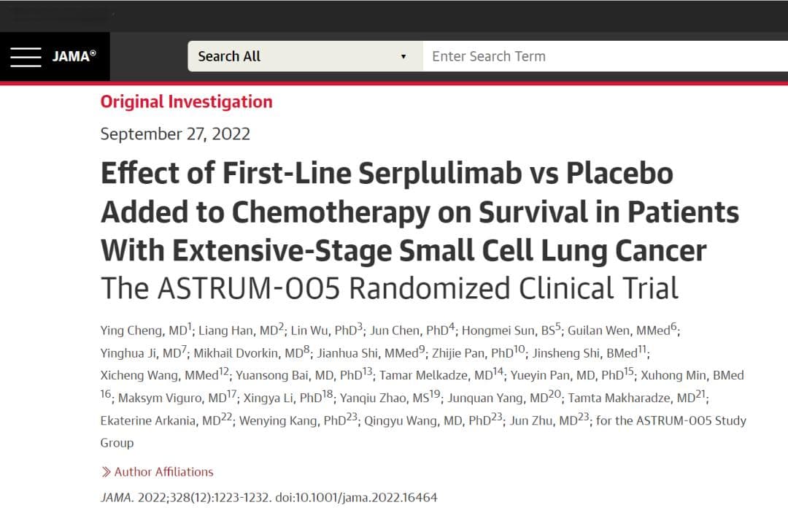Click the double chevron before Author Affiliations
Image resolution: width=788 pixels, height=532 pixels.
click(x=106, y=471)
